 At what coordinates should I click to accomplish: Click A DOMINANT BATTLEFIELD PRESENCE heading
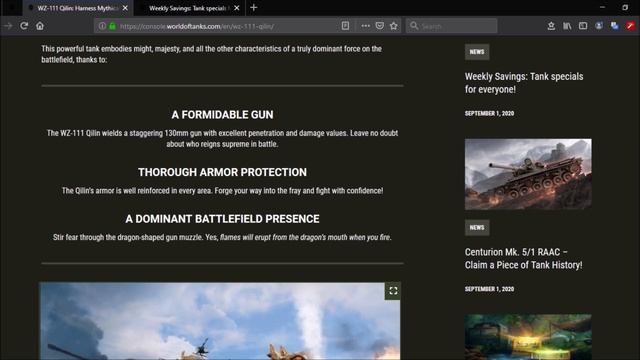point(222,219)
